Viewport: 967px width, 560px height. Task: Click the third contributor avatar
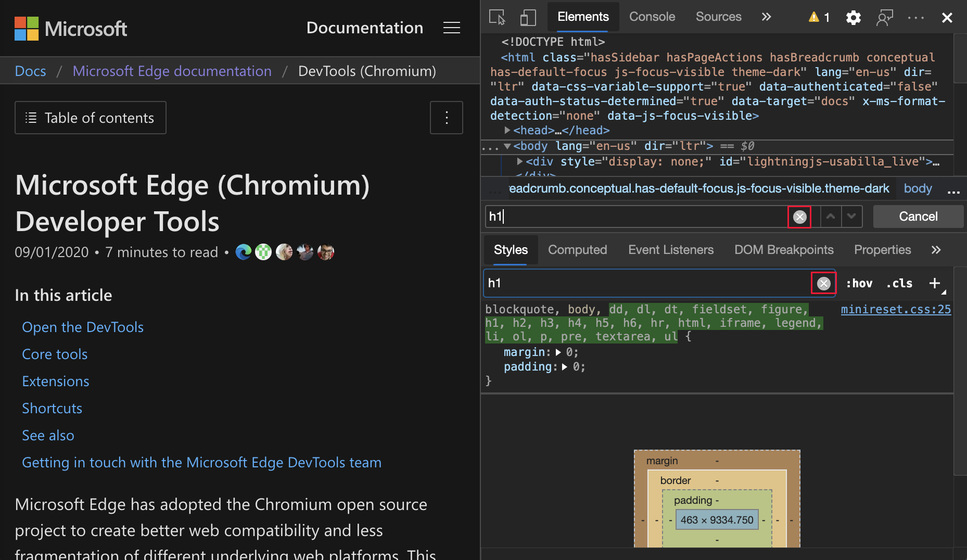tap(284, 252)
